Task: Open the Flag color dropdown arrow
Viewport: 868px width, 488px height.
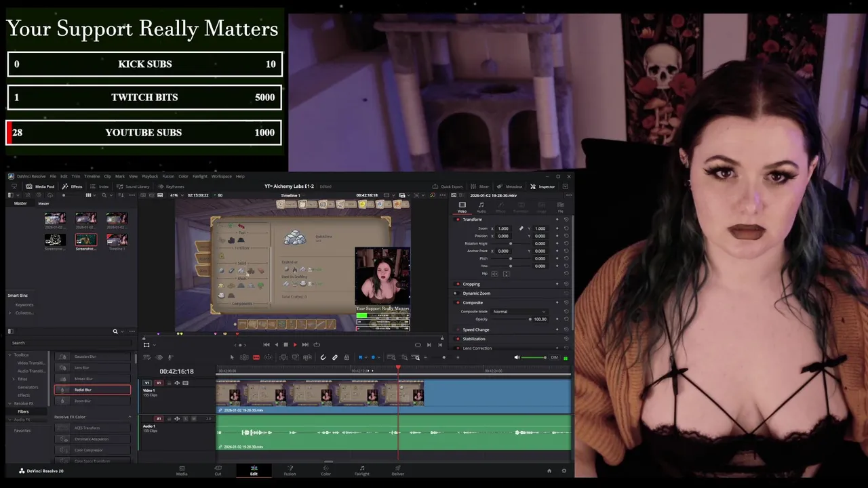Action: click(366, 357)
